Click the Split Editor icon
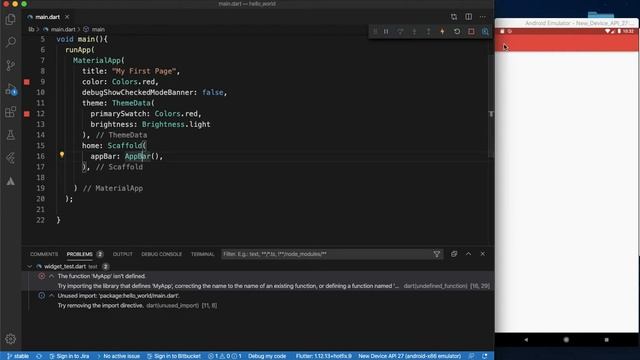Screen dimensions: 640x360 click(x=469, y=17)
